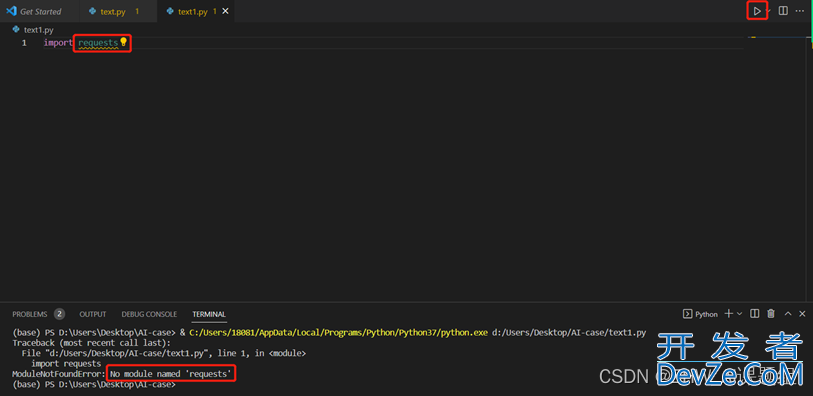813x396 pixels.
Task: Click the import keyword on line 1
Action: (58, 43)
